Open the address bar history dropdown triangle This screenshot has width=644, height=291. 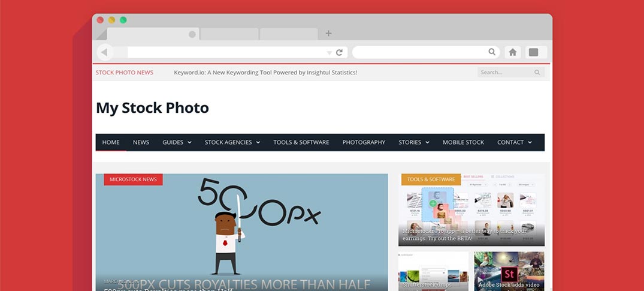[329, 53]
